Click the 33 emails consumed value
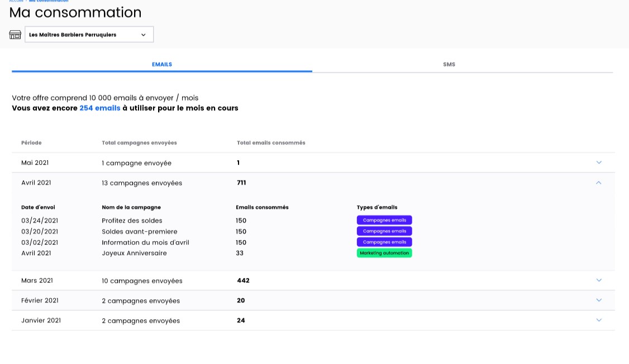The image size is (629, 364). 240,253
